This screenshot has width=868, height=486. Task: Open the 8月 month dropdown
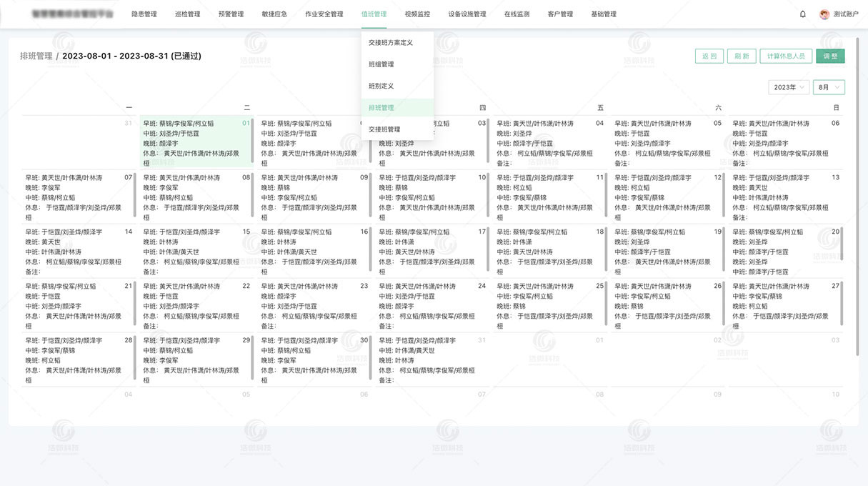click(x=827, y=86)
